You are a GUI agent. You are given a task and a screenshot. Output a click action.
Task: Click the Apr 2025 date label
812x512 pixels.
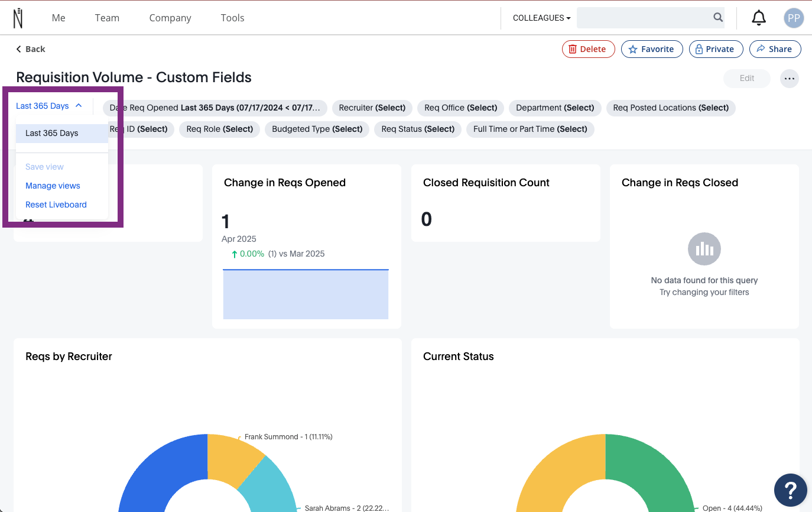click(239, 239)
